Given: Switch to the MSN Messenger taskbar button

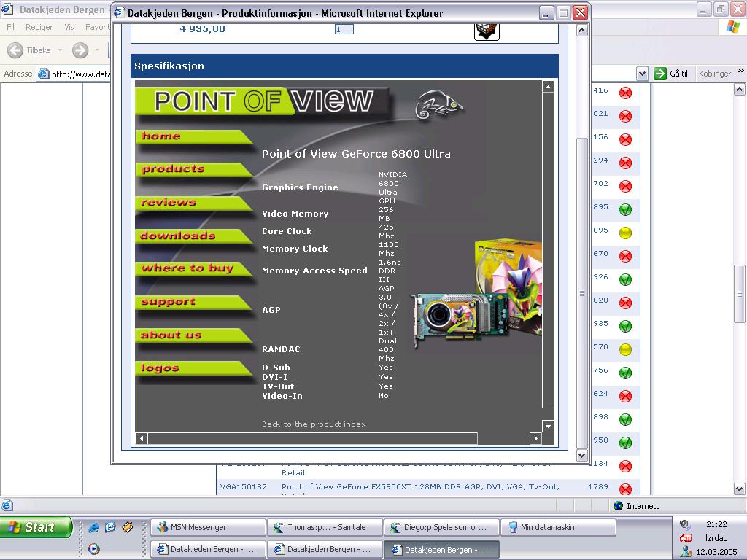Looking at the screenshot, I should [x=208, y=527].
